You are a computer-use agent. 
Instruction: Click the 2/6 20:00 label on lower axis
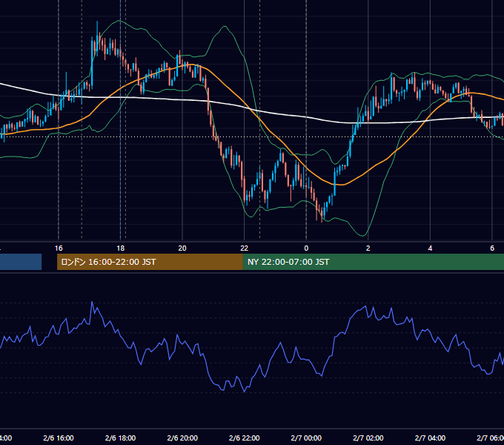click(x=182, y=438)
